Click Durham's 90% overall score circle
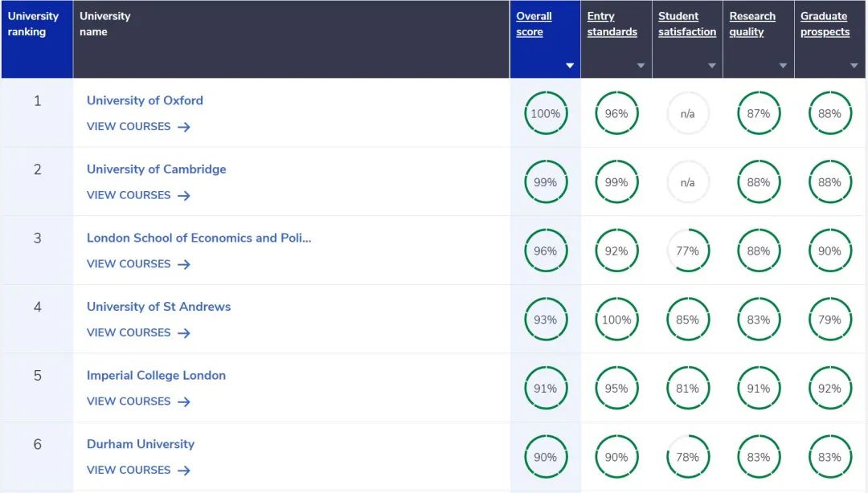 click(x=546, y=457)
